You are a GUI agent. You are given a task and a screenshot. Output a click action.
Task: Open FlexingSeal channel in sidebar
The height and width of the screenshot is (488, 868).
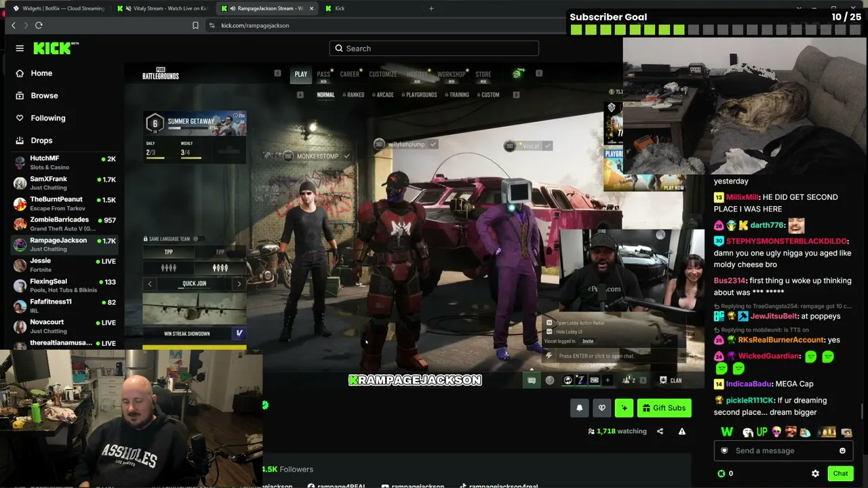click(x=64, y=285)
